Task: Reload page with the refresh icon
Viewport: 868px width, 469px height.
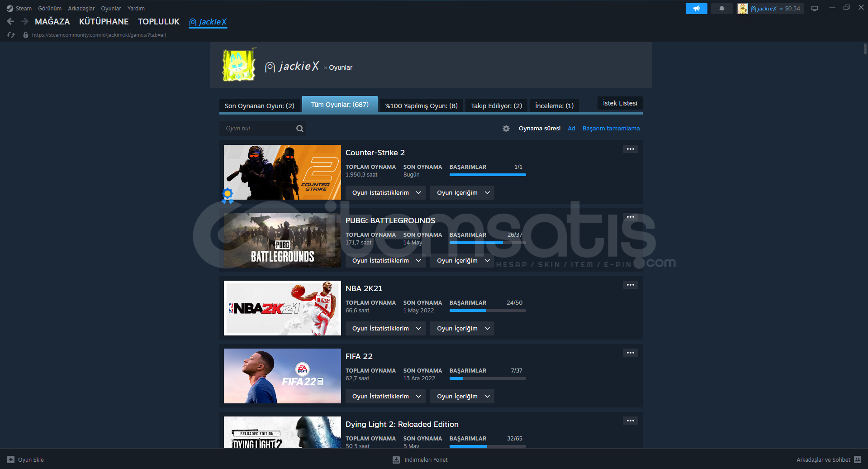Action: click(x=11, y=35)
